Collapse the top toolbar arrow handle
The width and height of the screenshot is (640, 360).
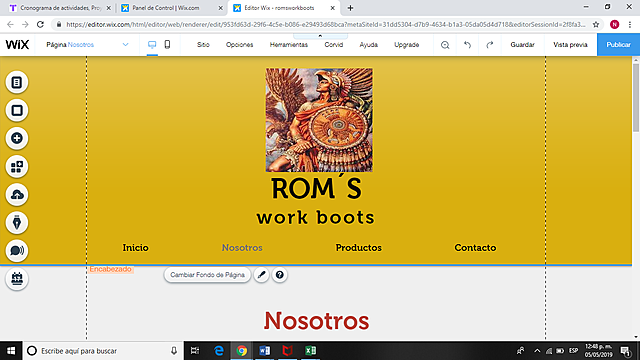click(x=320, y=36)
